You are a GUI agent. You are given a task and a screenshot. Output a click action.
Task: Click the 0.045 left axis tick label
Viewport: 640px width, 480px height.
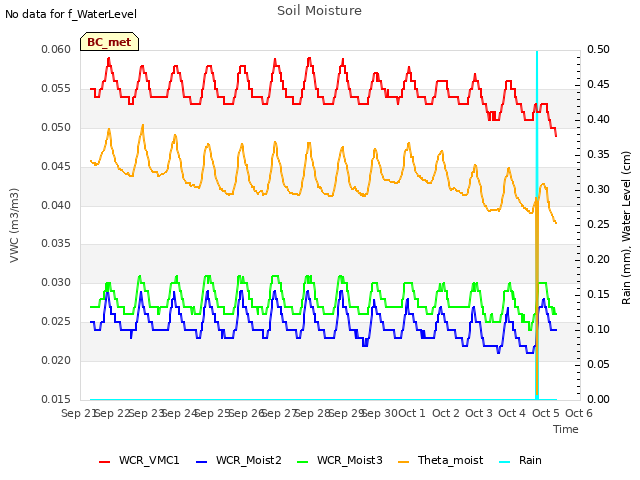tap(56, 167)
